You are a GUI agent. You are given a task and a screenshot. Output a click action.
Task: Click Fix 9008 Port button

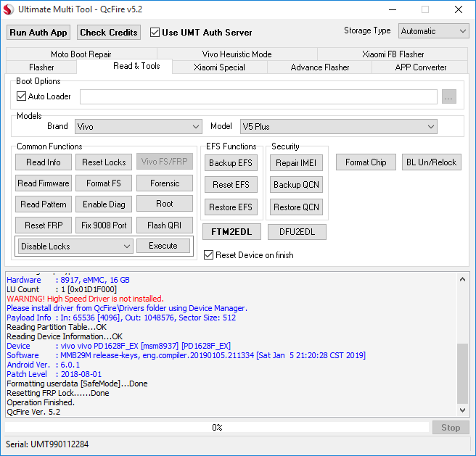click(104, 225)
